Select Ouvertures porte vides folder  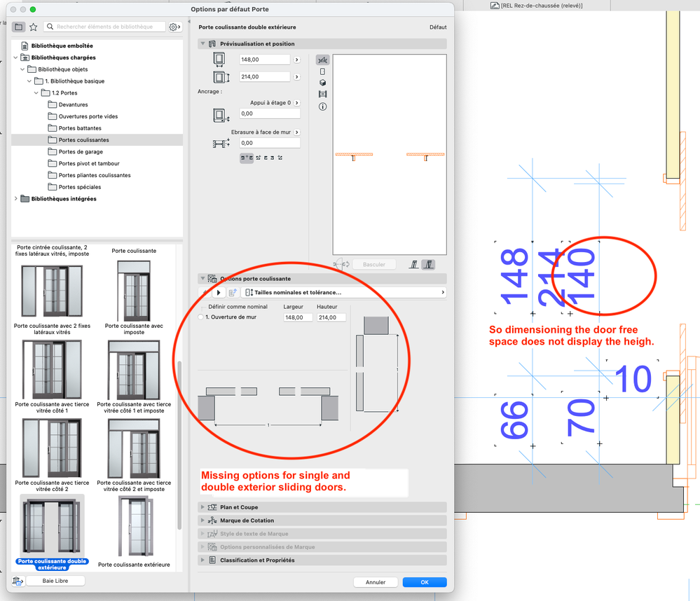pos(88,116)
